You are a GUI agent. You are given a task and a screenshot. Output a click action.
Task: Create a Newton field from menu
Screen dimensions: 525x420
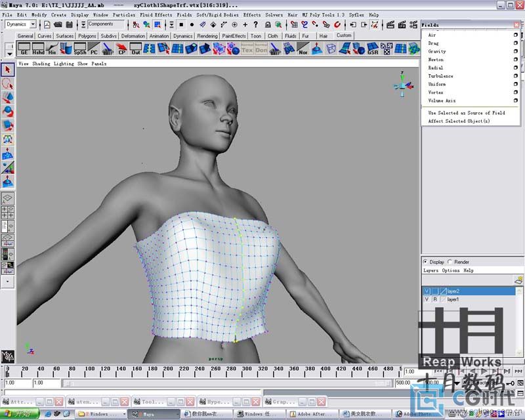coord(436,59)
